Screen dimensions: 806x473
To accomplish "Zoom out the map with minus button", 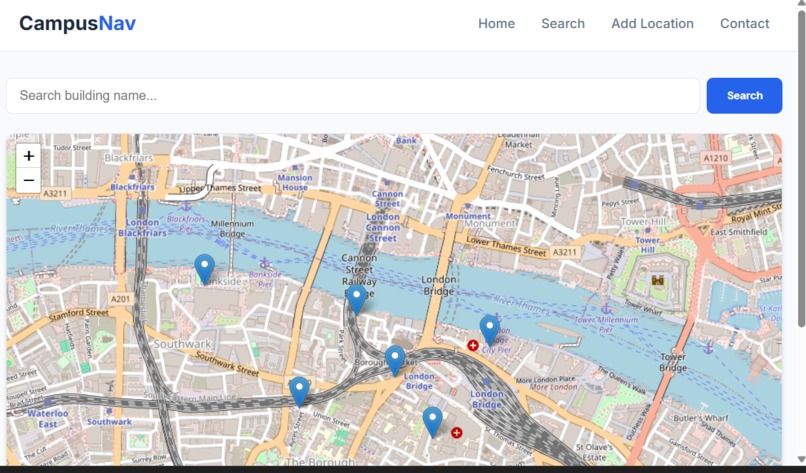I will click(x=29, y=180).
